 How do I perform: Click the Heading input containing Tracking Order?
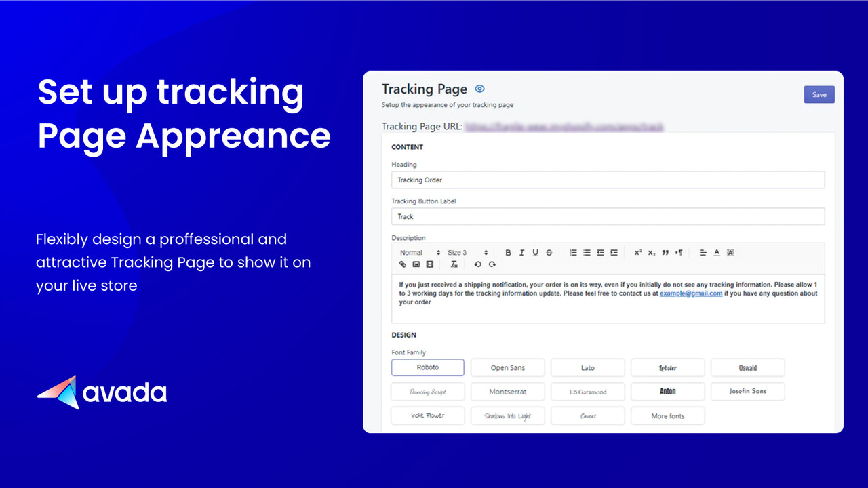coord(608,180)
